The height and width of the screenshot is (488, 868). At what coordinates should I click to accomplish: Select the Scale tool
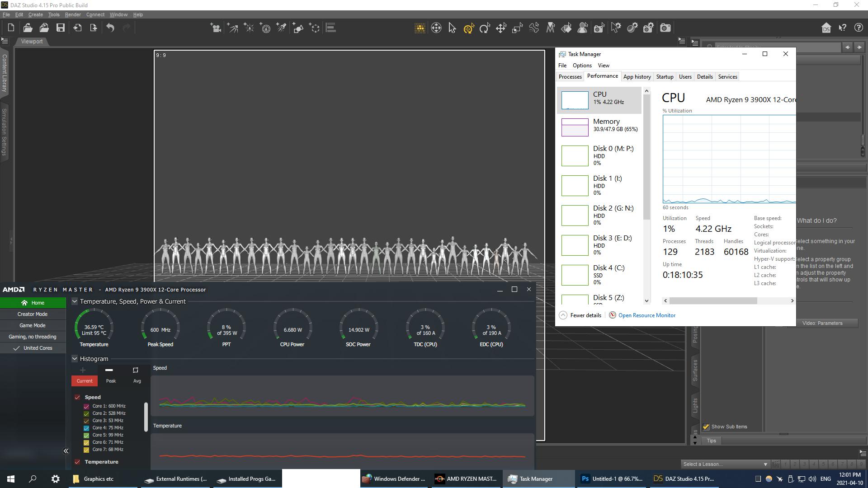coord(517,28)
